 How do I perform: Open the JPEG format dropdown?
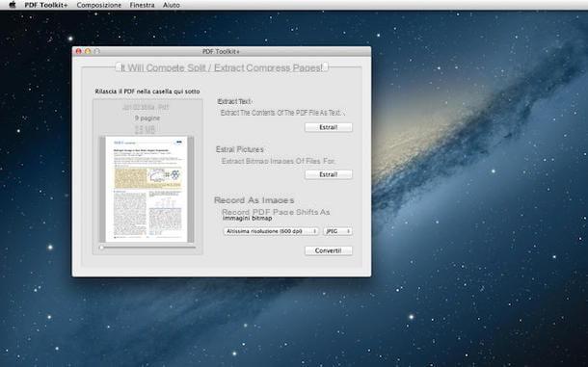(337, 231)
